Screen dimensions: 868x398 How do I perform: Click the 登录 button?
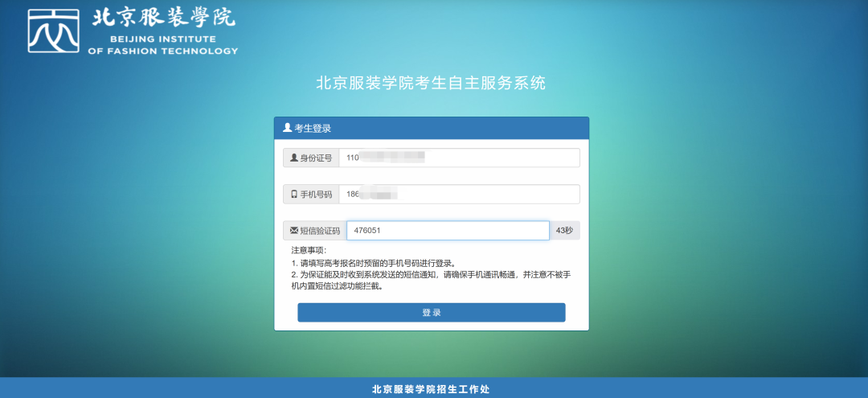432,312
